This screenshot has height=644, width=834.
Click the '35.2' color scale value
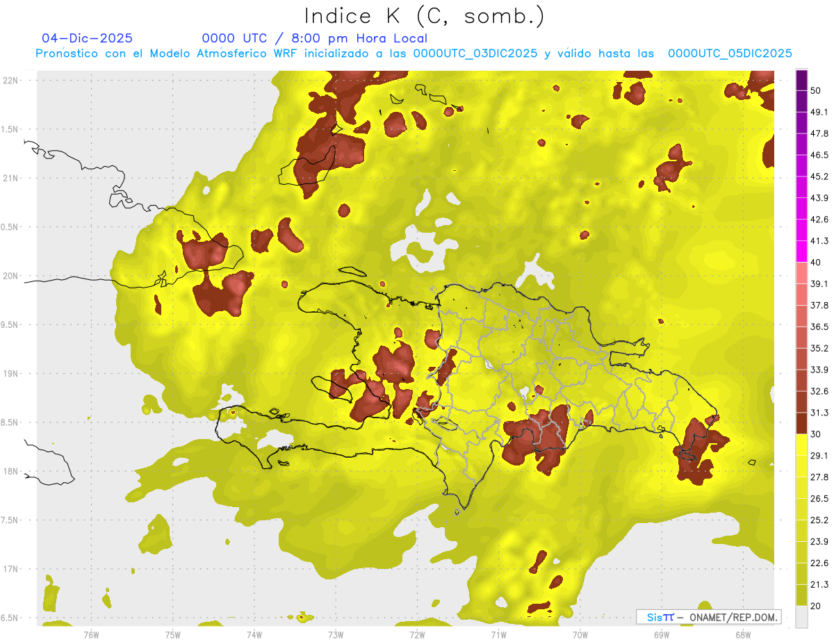[x=819, y=348]
